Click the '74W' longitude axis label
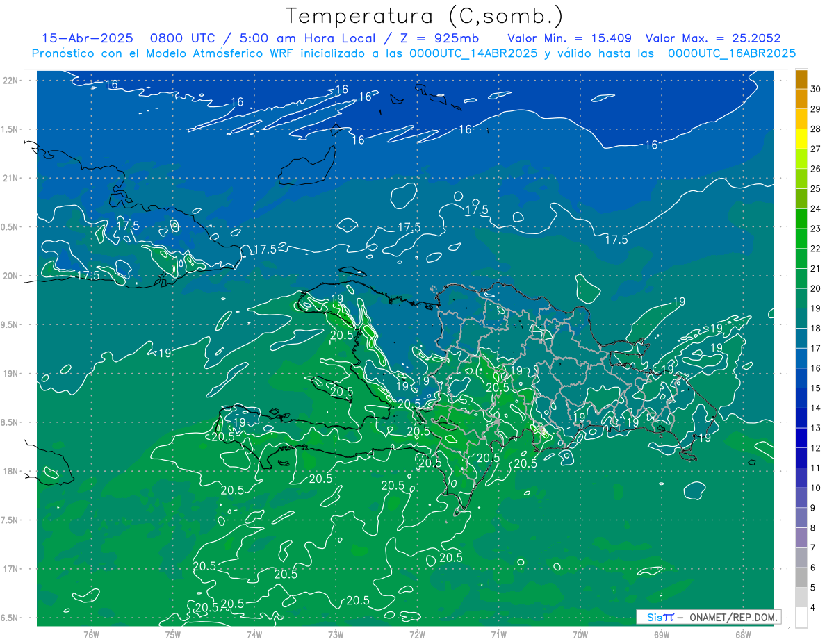The width and height of the screenshot is (834, 644). click(x=254, y=634)
